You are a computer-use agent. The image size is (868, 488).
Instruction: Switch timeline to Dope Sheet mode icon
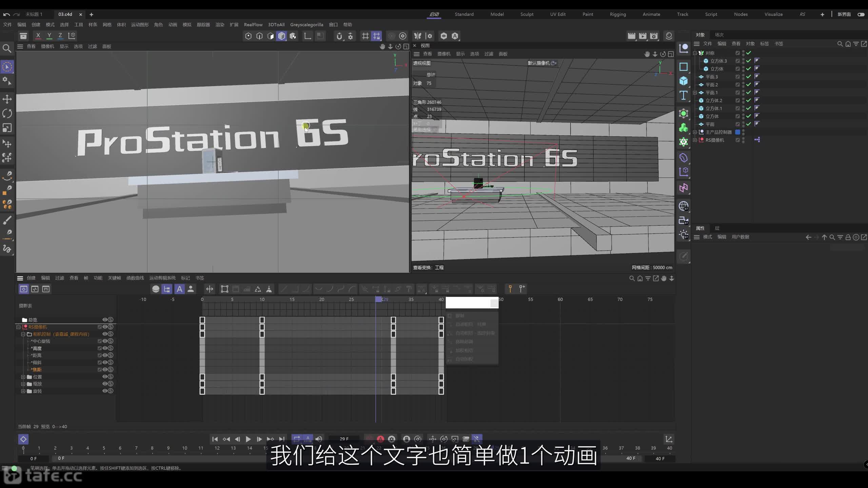click(x=23, y=289)
